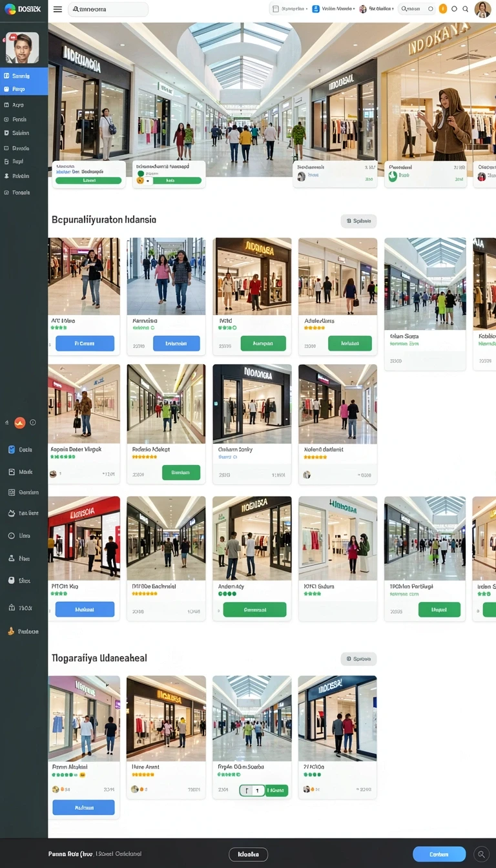Click the colorful app logo in the header
This screenshot has width=496, height=868.
pos(10,9)
